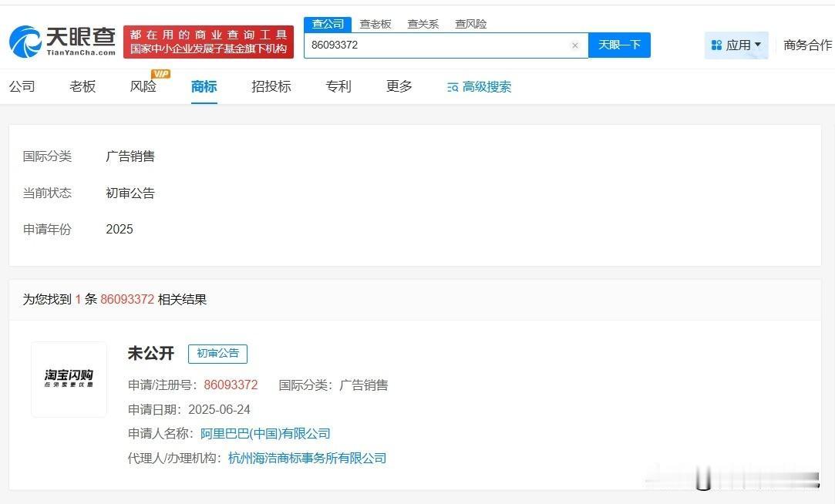Click the 天眼一下 search button
This screenshot has width=835, height=504.
pyautogui.click(x=619, y=45)
